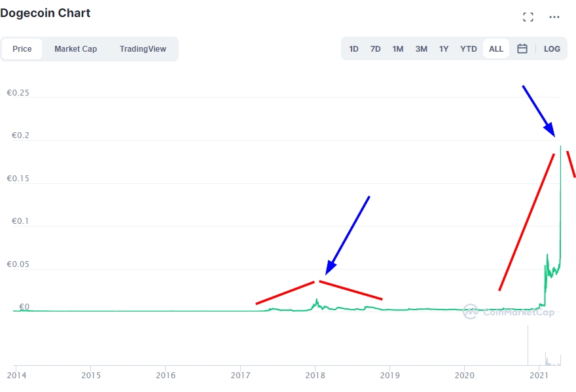Switch to the Price tab
Screen dimensions: 576x392
[22, 49]
